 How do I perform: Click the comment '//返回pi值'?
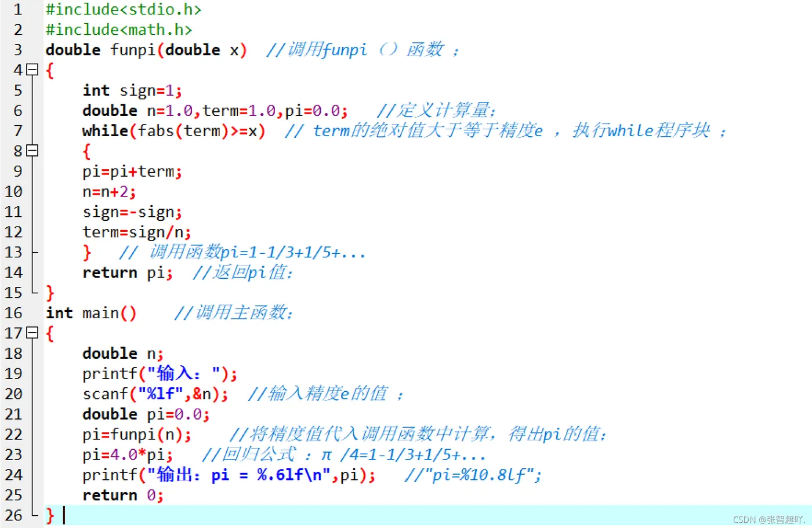pyautogui.click(x=242, y=272)
